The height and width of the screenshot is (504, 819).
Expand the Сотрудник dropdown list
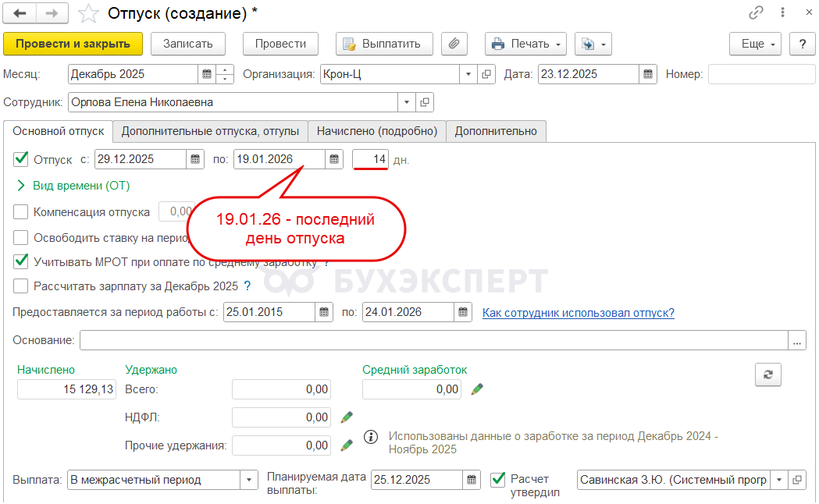point(406,102)
